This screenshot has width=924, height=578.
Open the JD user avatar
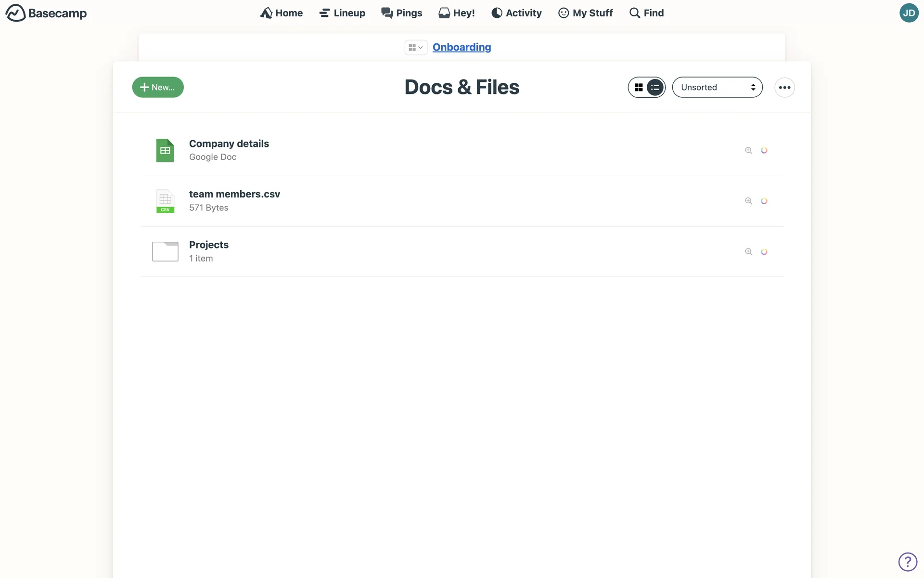(x=909, y=13)
